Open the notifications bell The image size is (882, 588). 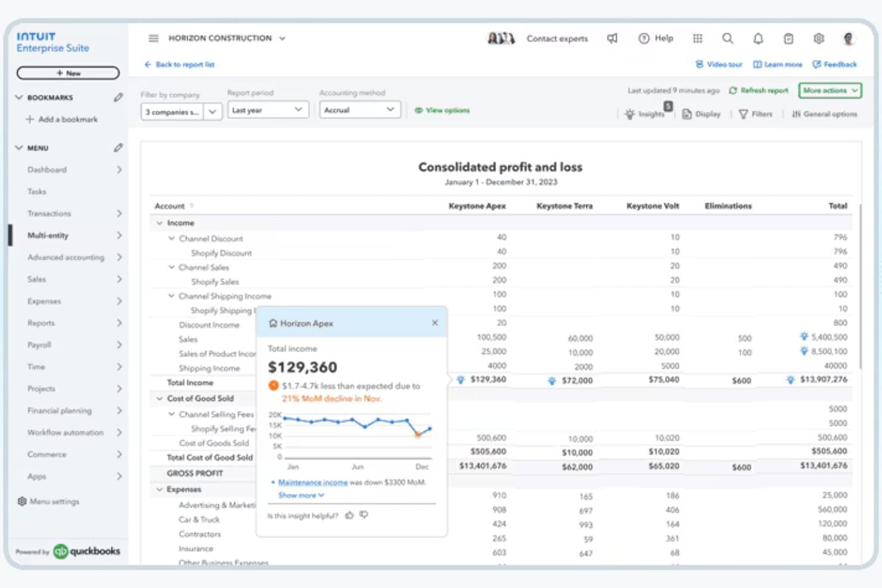pyautogui.click(x=758, y=38)
